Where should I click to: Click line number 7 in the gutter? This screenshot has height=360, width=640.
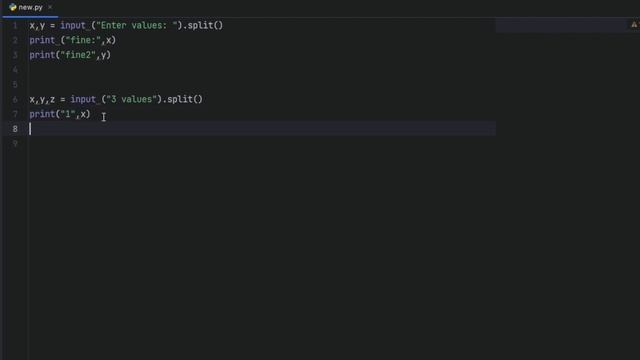click(15, 114)
